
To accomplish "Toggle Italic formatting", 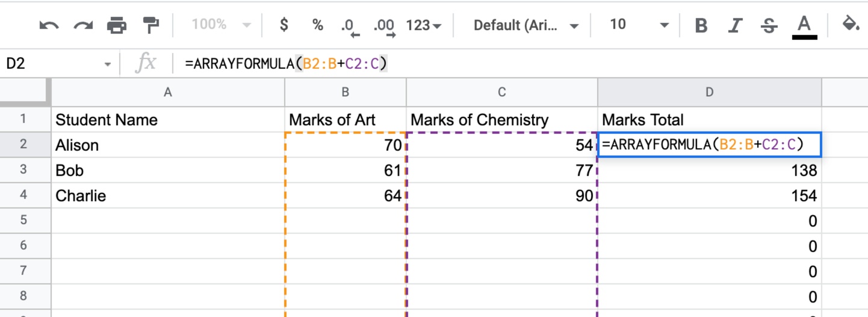I will (734, 25).
